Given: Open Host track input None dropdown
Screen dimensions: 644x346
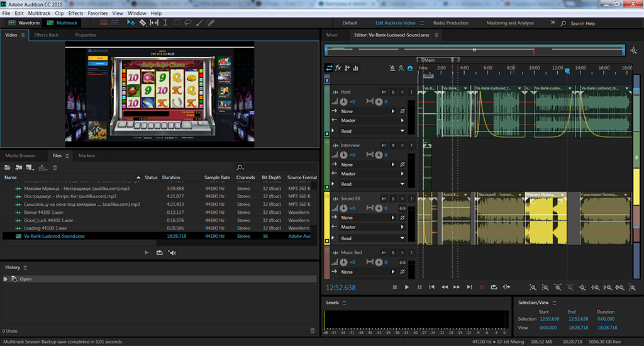Looking at the screenshot, I should click(367, 111).
